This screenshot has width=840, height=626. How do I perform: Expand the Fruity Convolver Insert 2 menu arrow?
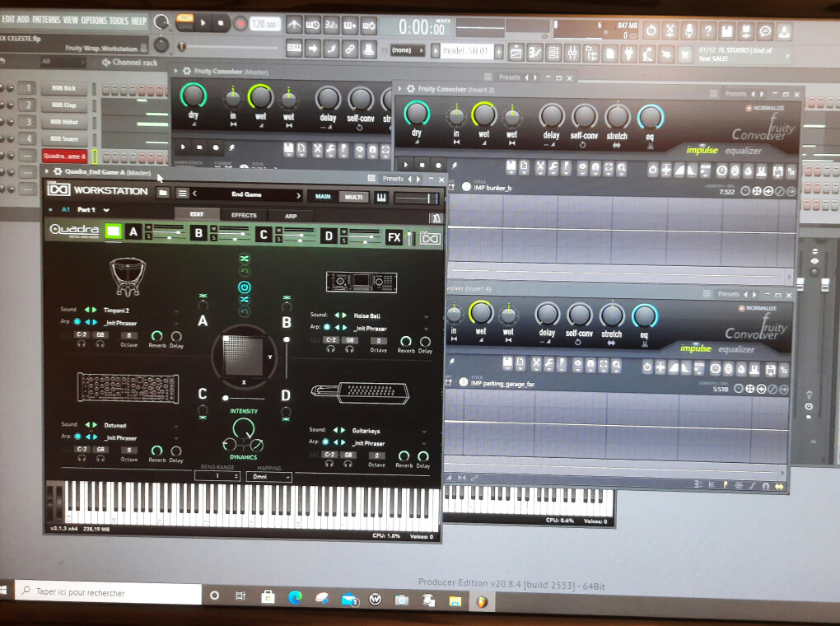[399, 88]
